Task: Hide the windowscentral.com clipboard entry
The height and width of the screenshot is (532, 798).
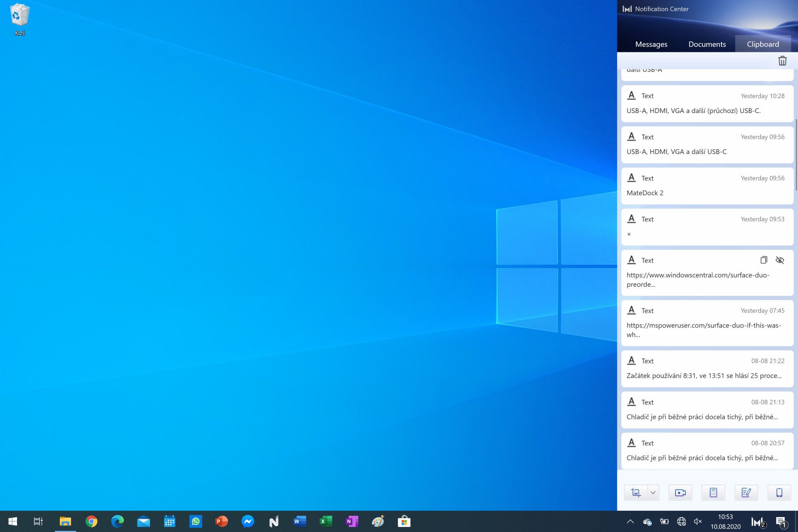Action: [x=780, y=260]
